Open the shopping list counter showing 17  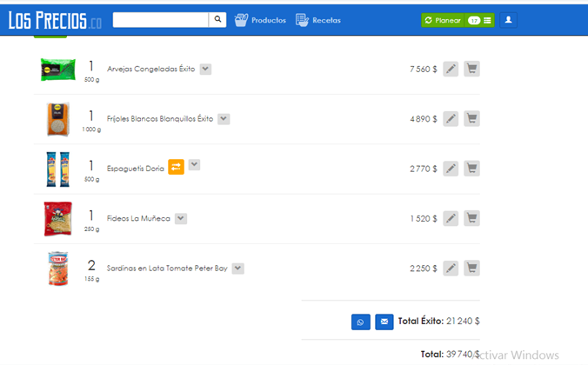coord(479,20)
